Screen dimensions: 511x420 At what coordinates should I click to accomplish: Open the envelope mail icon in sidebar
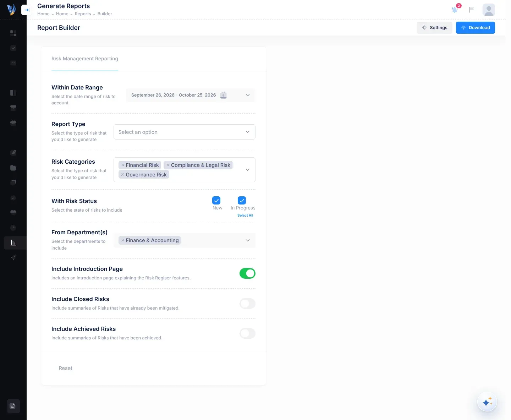click(13, 63)
